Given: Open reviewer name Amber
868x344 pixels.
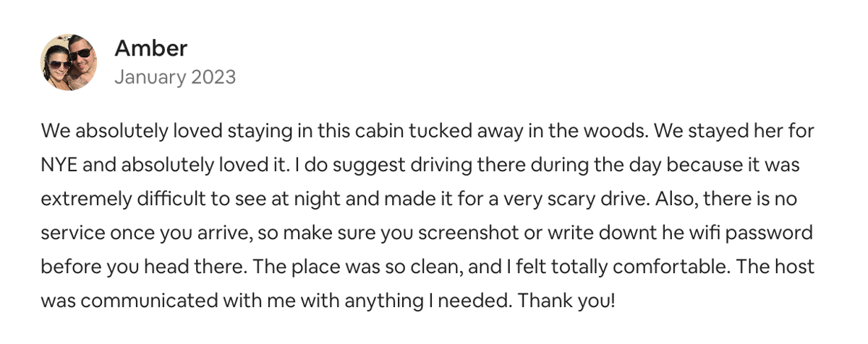Looking at the screenshot, I should point(150,48).
